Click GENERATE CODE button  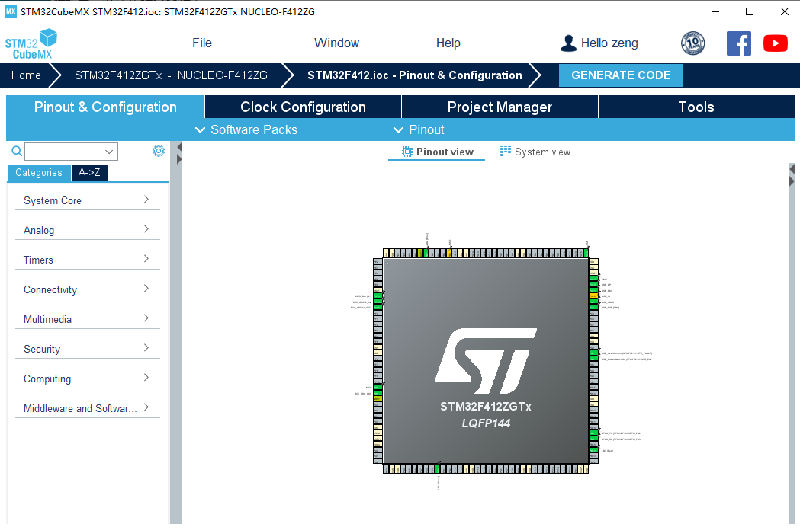tap(620, 75)
